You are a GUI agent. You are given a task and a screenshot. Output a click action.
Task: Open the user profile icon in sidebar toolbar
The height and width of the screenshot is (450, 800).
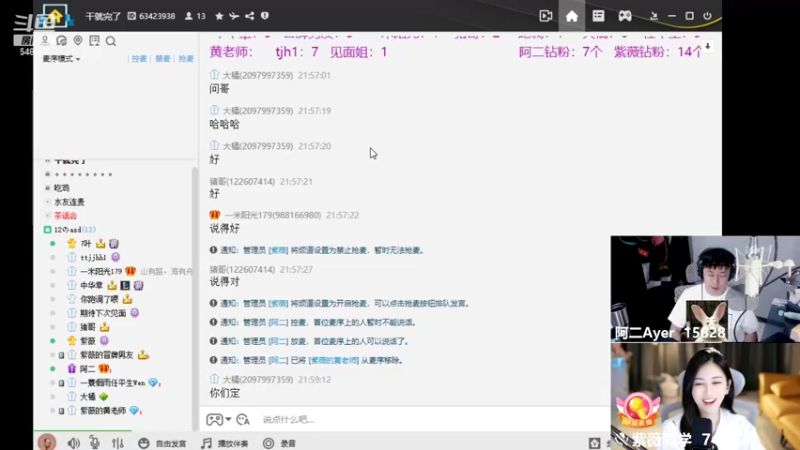click(x=45, y=40)
